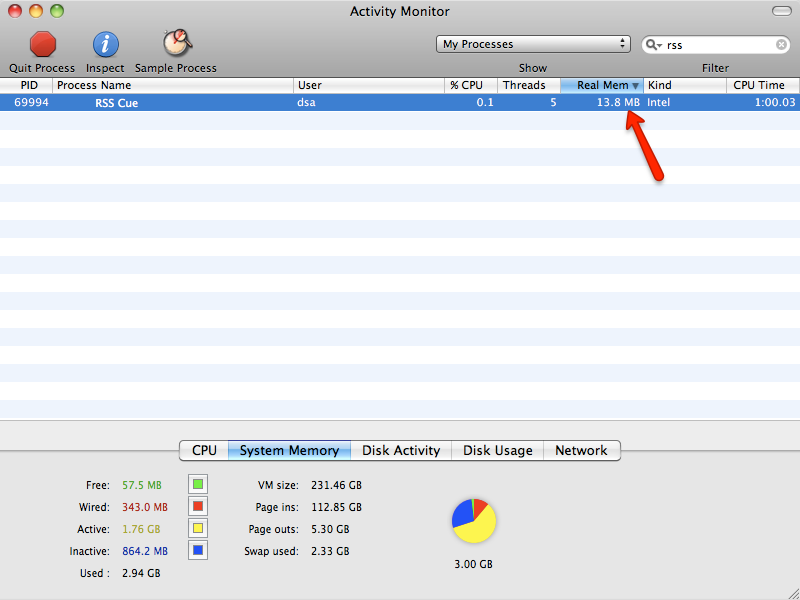The image size is (800, 600).
Task: Click the Free 57.5 MB value
Action: [142, 485]
